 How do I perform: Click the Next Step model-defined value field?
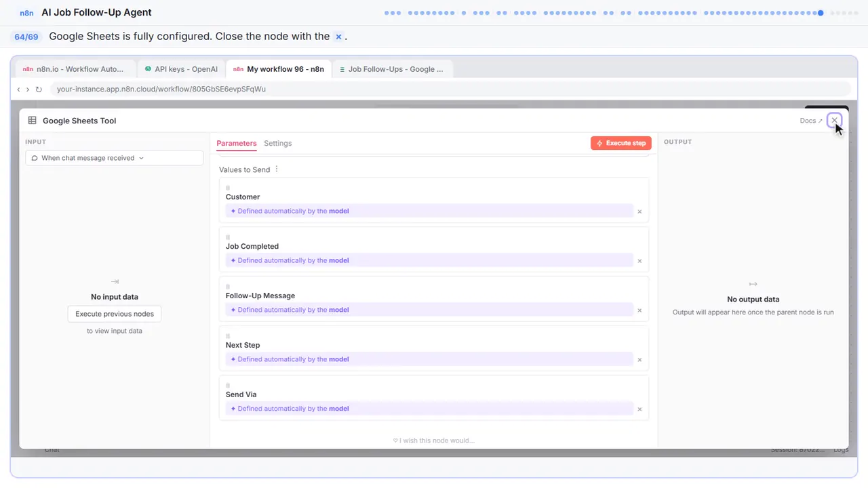[x=429, y=359]
